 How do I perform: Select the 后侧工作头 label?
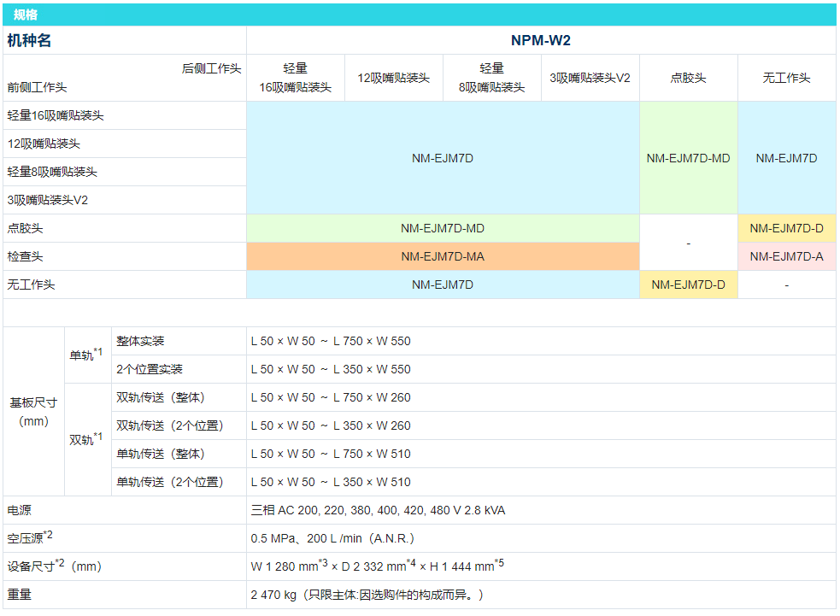(x=211, y=68)
